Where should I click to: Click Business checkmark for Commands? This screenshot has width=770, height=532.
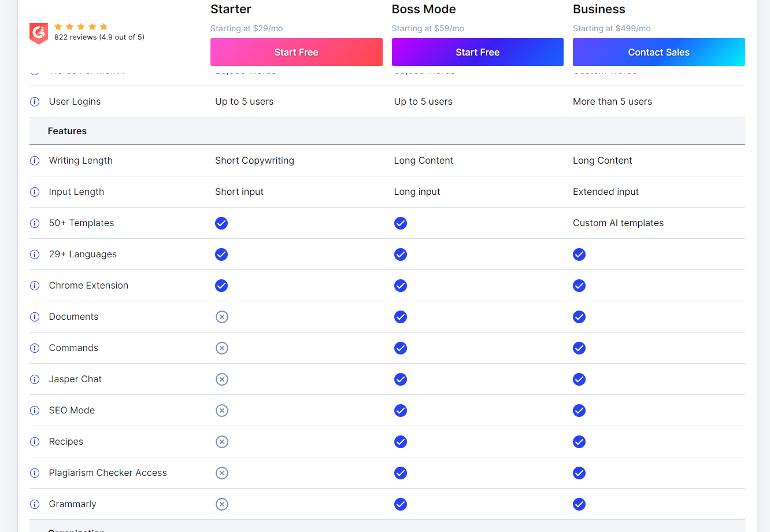click(x=579, y=348)
